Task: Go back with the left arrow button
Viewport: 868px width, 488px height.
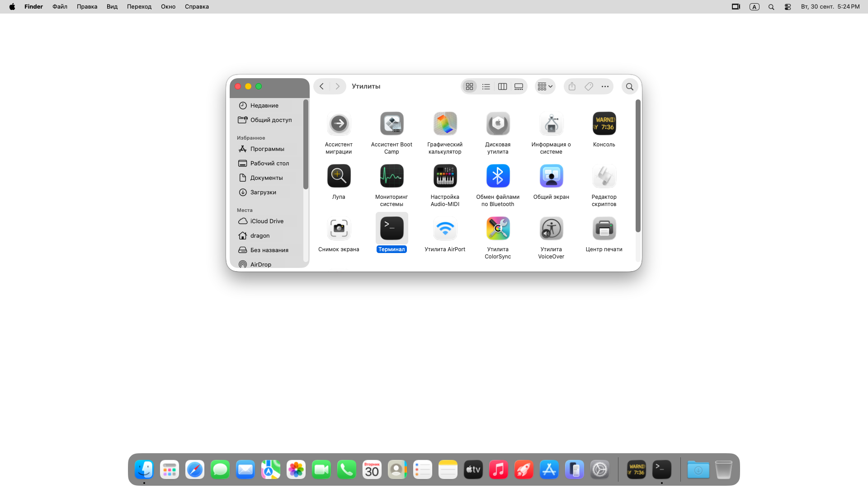Action: tap(321, 86)
